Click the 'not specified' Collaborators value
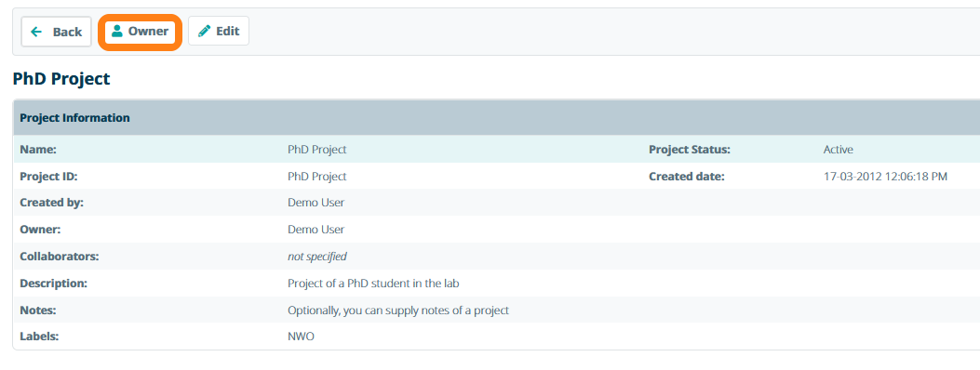The width and height of the screenshot is (980, 370). click(316, 257)
